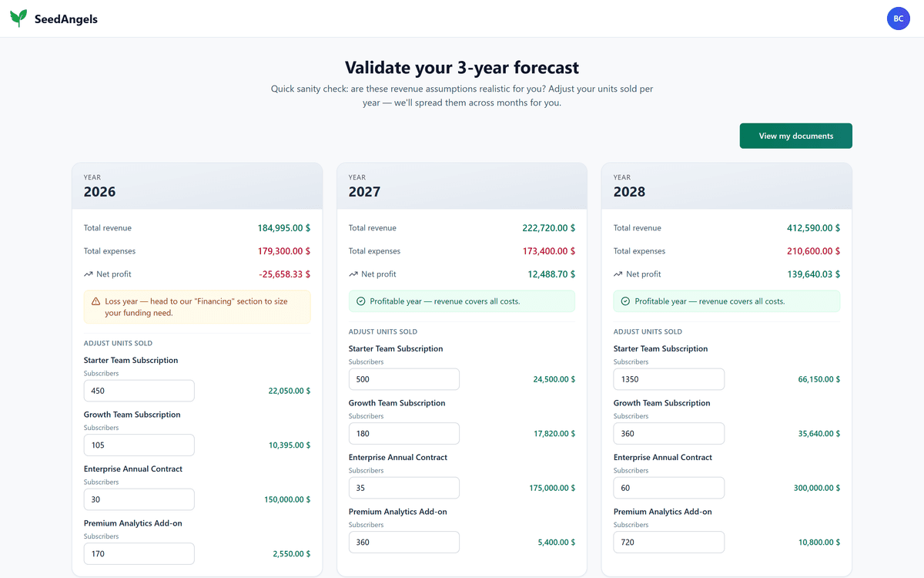Click 2026 Adjust Units Sold label
924x578 pixels.
click(x=118, y=343)
